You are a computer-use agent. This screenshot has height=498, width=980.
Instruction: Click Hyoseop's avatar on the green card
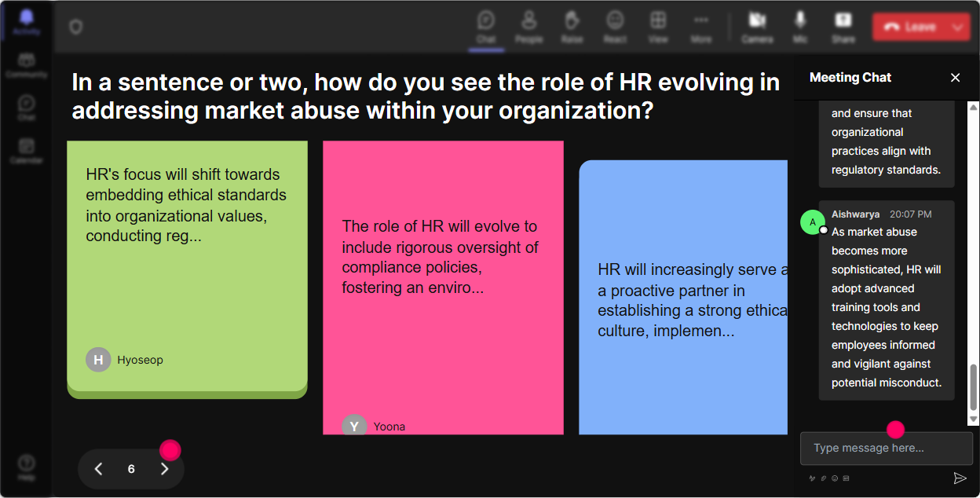pos(98,360)
